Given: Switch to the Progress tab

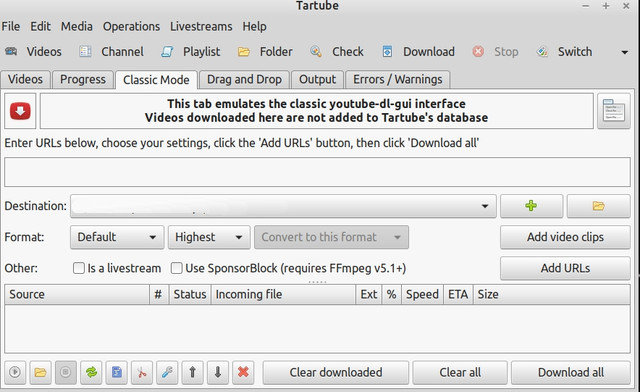Looking at the screenshot, I should pyautogui.click(x=83, y=79).
